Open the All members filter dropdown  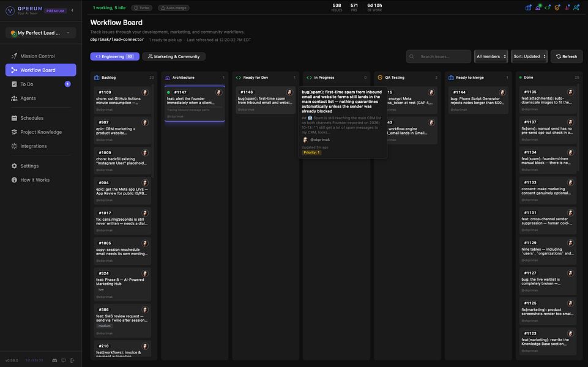pos(491,57)
